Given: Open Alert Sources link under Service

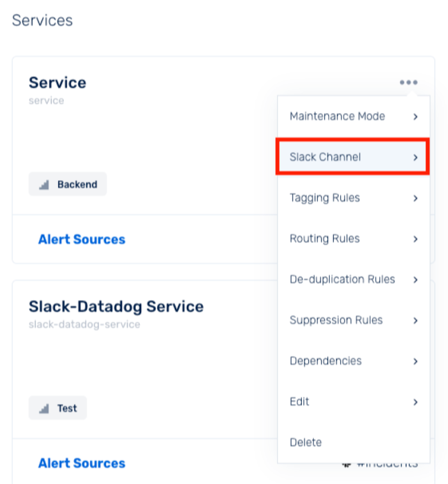Looking at the screenshot, I should (x=82, y=239).
